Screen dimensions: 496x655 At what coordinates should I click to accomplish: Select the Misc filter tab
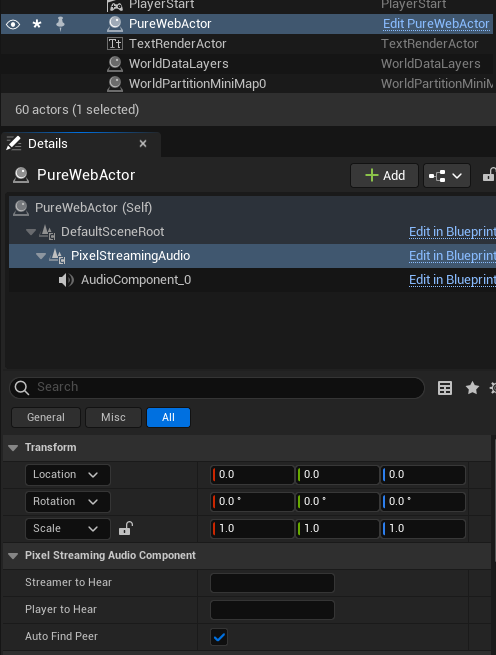coord(113,417)
